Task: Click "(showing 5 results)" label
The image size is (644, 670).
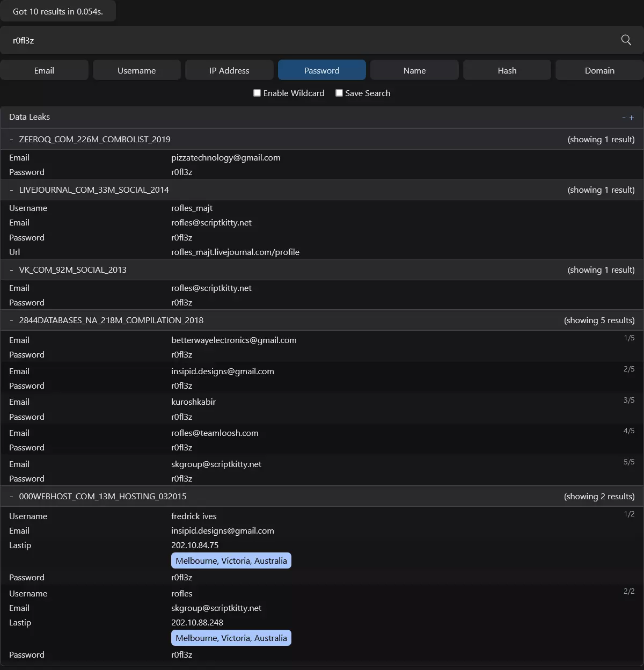Action: pyautogui.click(x=599, y=320)
